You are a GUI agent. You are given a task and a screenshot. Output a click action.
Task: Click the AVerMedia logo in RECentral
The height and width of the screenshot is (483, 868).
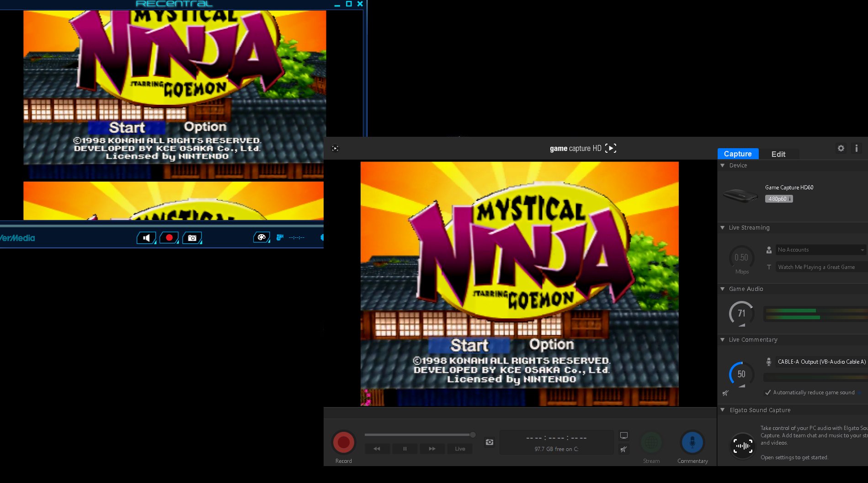[x=17, y=238]
